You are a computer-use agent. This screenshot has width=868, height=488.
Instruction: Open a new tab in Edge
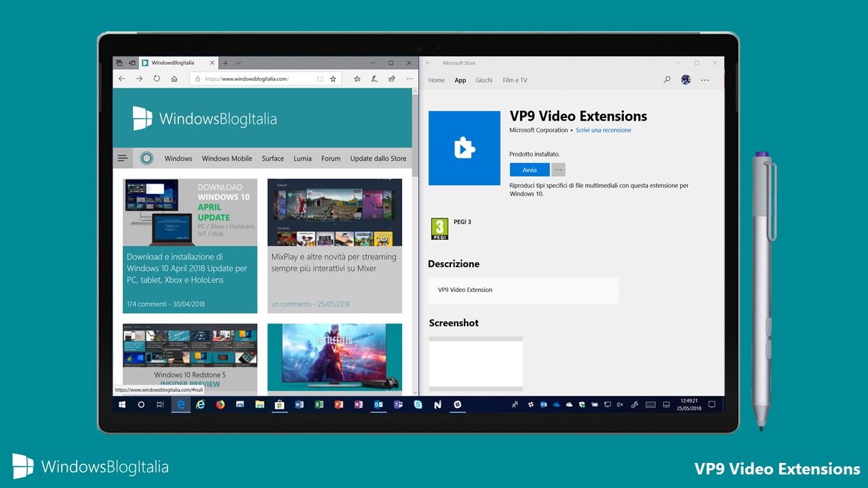pos(225,62)
